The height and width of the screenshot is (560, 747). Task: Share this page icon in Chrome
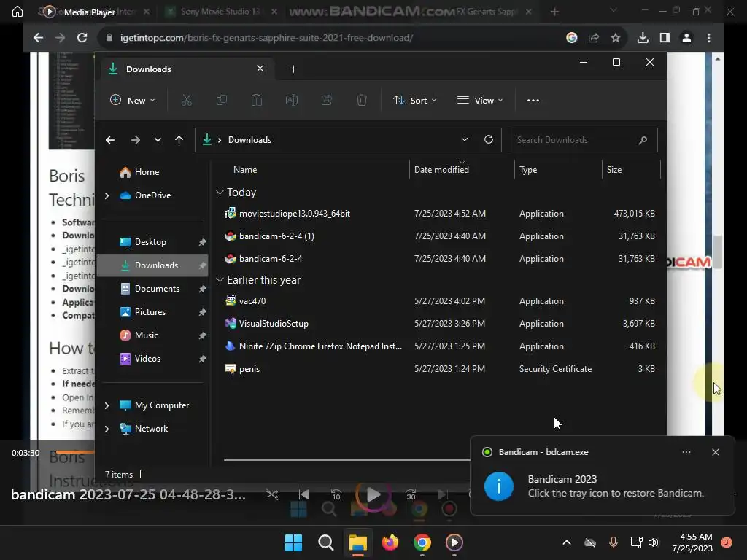coord(594,38)
